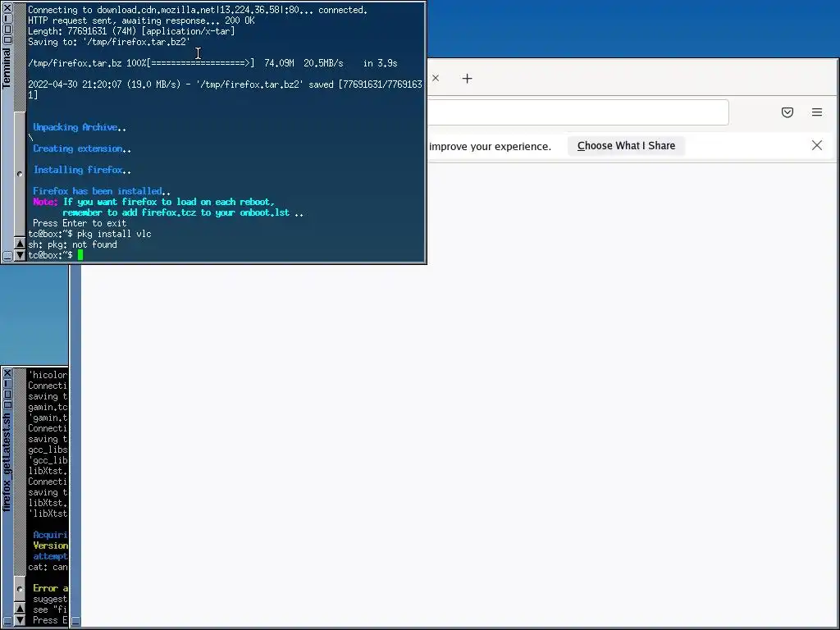Click 'Length: 77691631 (74M)' line
The height and width of the screenshot is (630, 840).
tap(131, 31)
